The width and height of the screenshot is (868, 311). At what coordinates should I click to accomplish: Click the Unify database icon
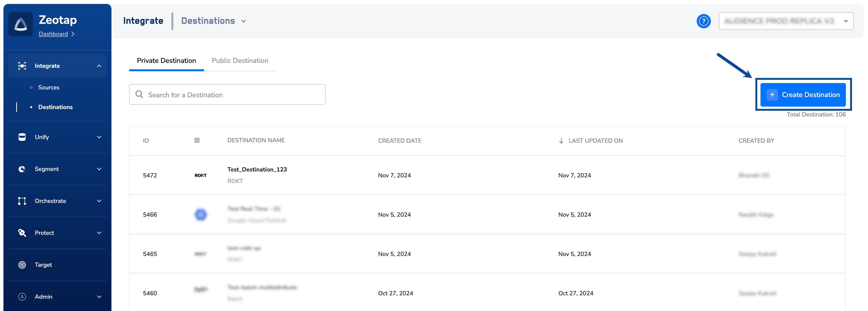[22, 137]
